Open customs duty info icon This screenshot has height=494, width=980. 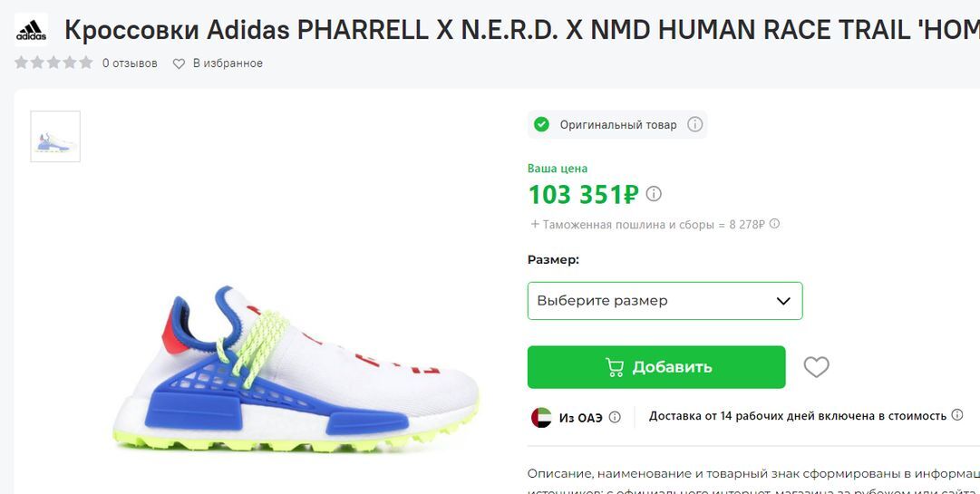coord(774,224)
